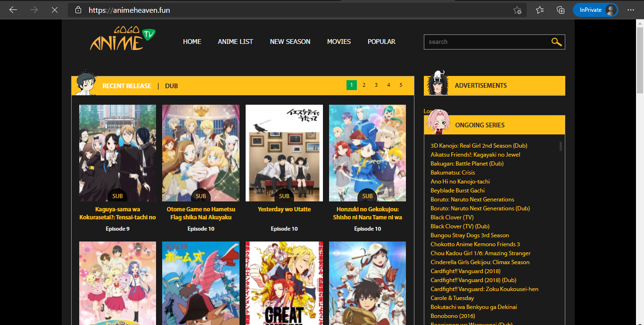Open Cardfight!! Vanguard: Zoku Koukousei-hen

[484, 289]
